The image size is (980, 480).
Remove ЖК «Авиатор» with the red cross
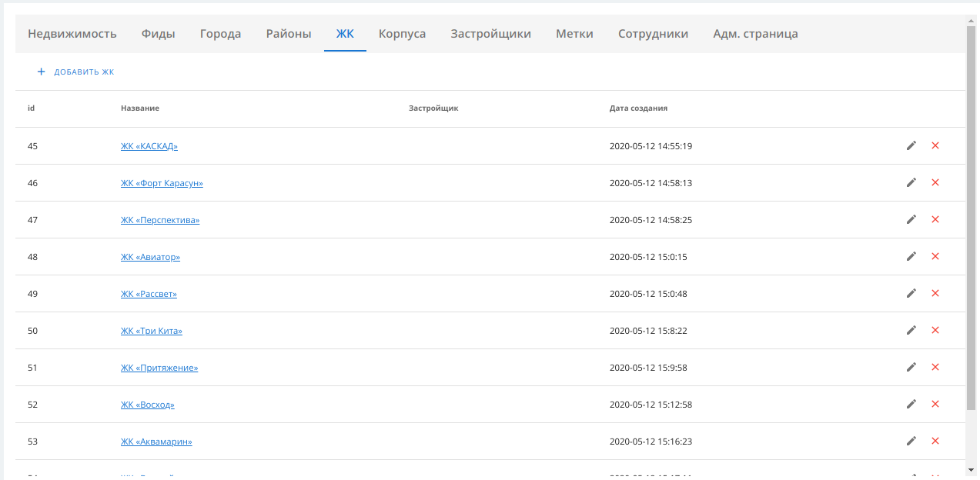(935, 256)
